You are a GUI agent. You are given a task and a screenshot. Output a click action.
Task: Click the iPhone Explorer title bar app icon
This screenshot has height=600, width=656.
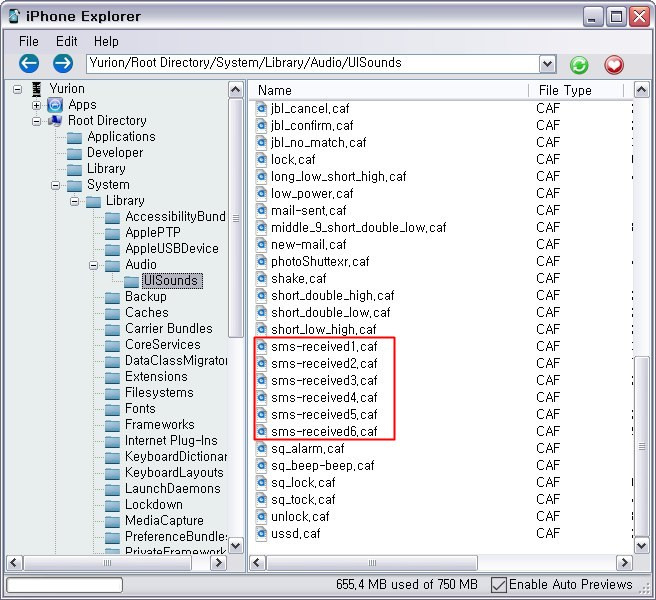[15, 16]
